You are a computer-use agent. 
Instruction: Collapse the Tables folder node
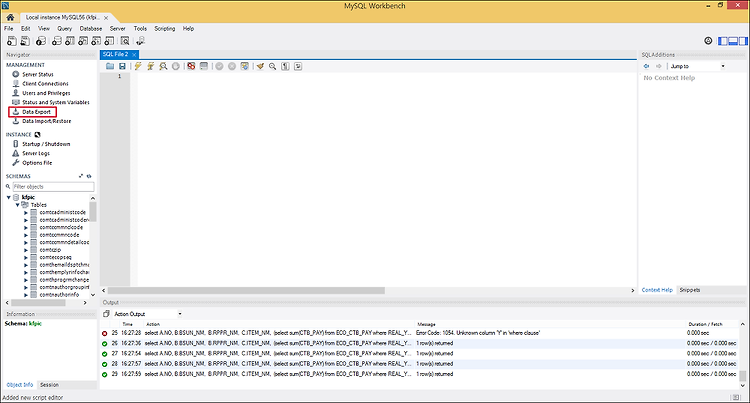point(17,205)
